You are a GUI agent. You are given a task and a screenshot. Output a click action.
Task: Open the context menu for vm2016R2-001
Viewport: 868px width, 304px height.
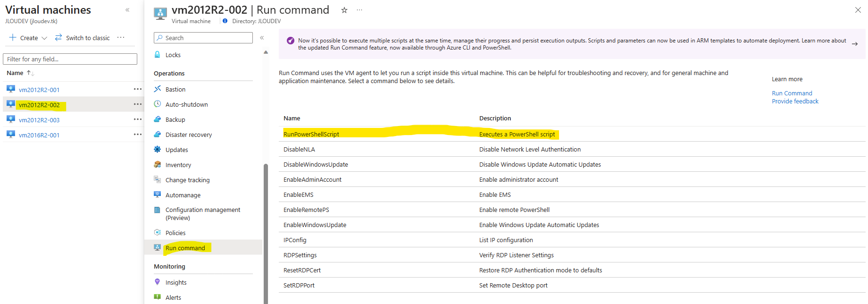[x=137, y=135]
